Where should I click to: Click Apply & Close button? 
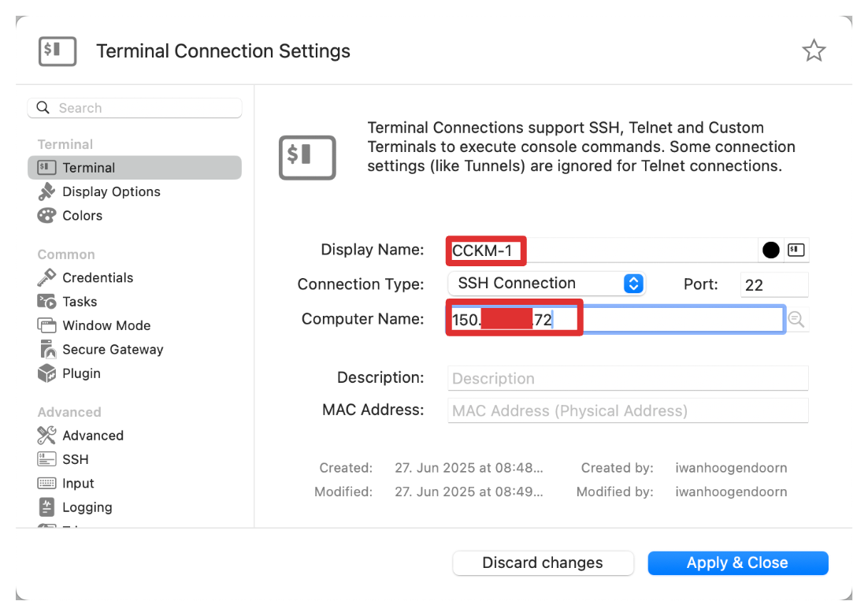coord(737,562)
